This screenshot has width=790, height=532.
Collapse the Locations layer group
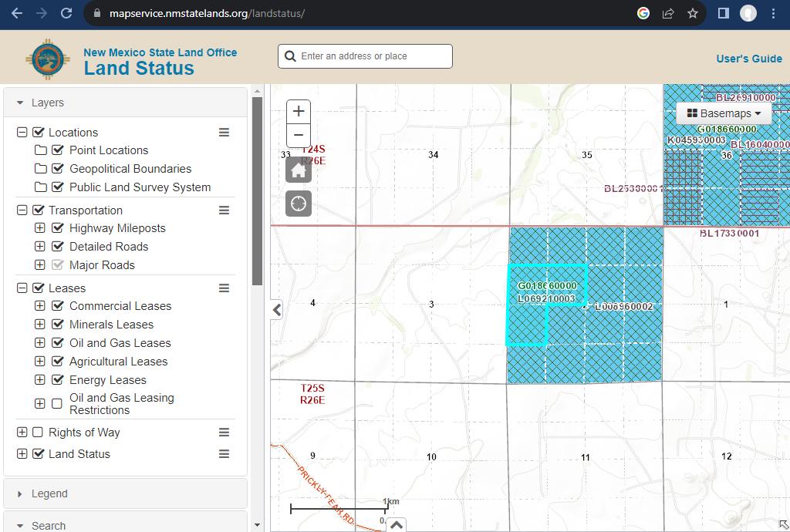(22, 133)
